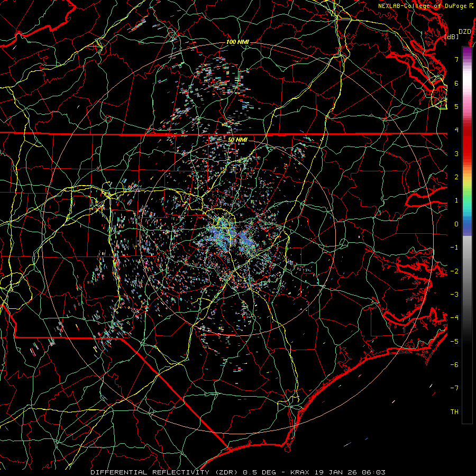Click the -6 dB scale label
This screenshot has height=476, width=476.
tap(454, 364)
